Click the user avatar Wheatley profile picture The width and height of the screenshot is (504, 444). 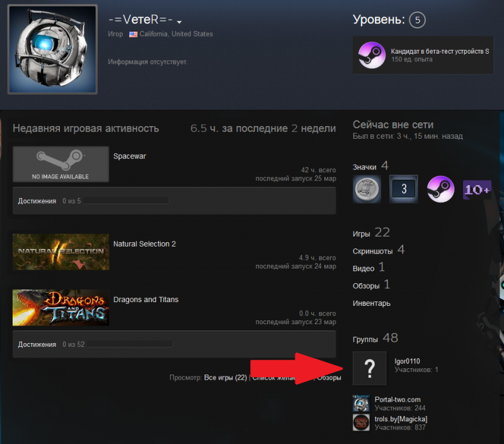point(52,50)
